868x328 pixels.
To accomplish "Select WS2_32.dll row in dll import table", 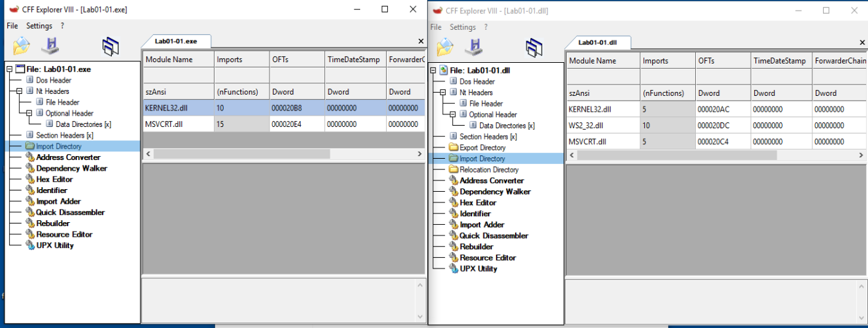I will [717, 125].
